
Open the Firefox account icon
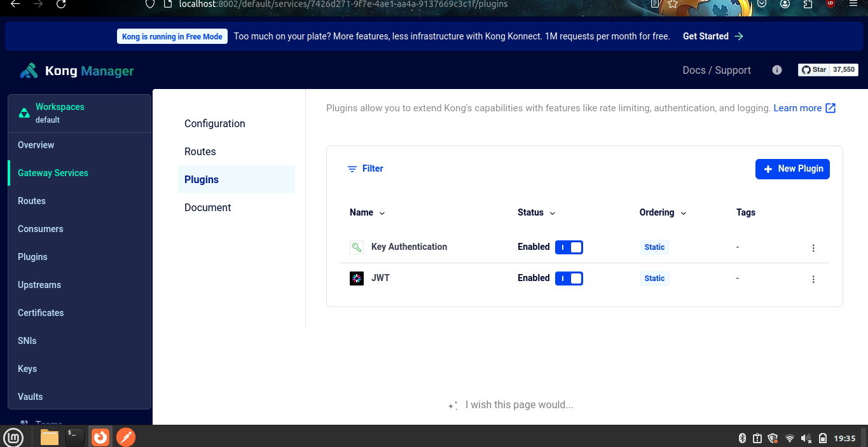(785, 4)
